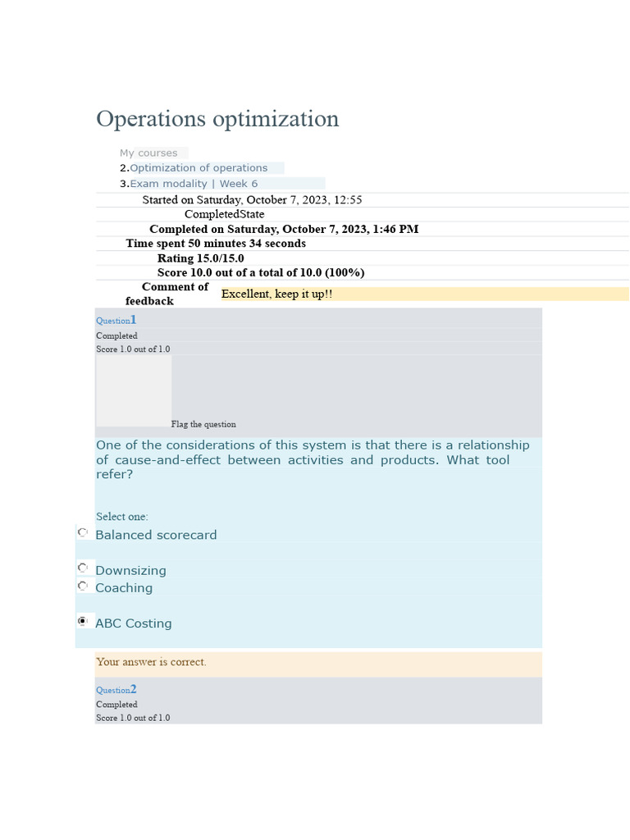
Task: Click 'Score 10.0 out of a total of 10.0 (100%)'
Action: point(261,272)
